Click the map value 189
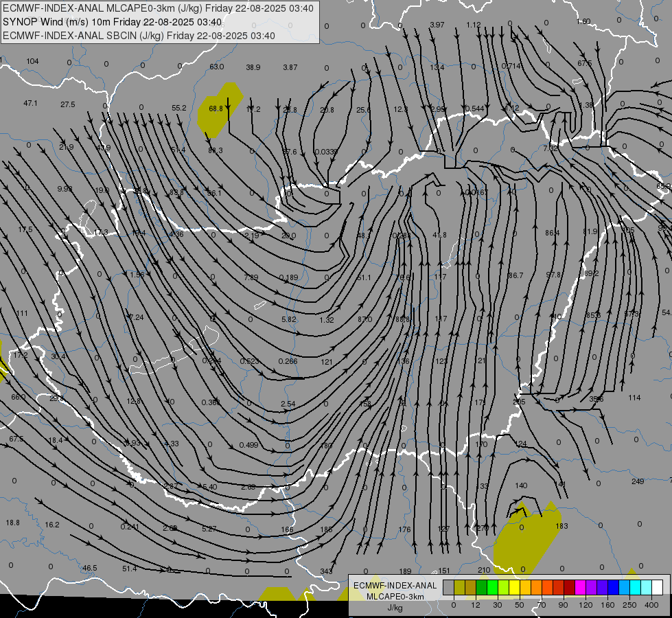Image resolution: width=672 pixels, height=618 pixels. [x=405, y=571]
